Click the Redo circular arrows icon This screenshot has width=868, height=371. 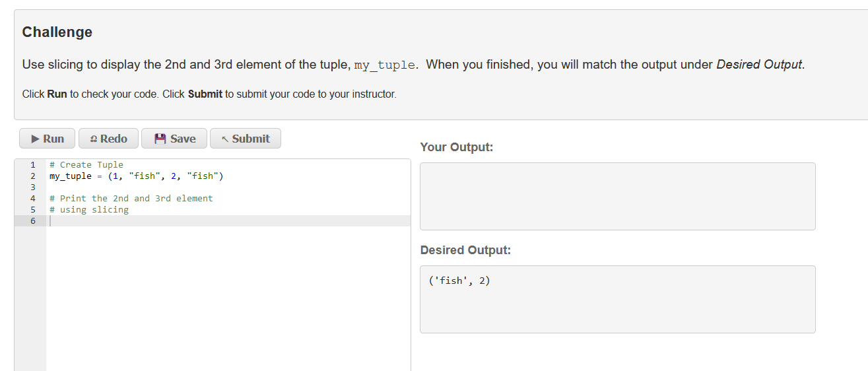93,139
